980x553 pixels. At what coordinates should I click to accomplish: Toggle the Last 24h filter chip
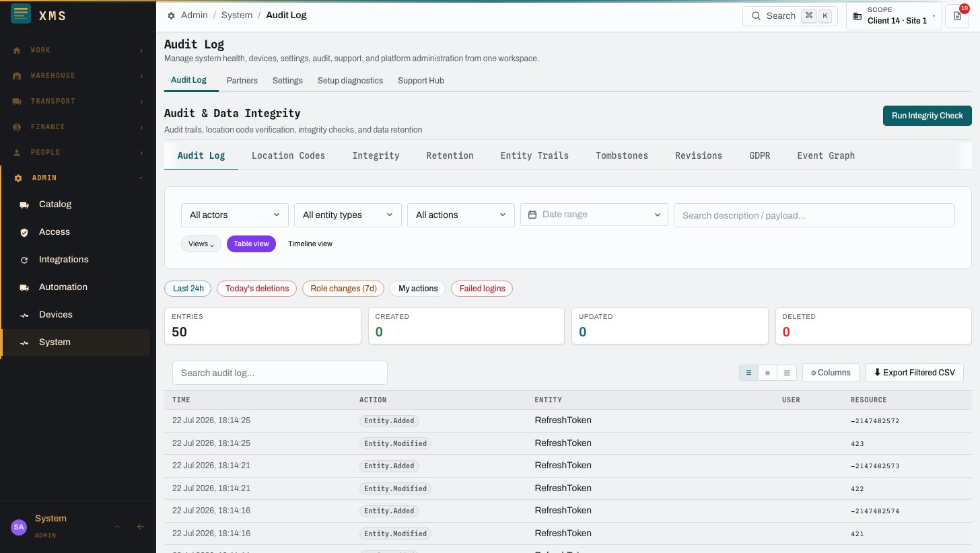188,289
